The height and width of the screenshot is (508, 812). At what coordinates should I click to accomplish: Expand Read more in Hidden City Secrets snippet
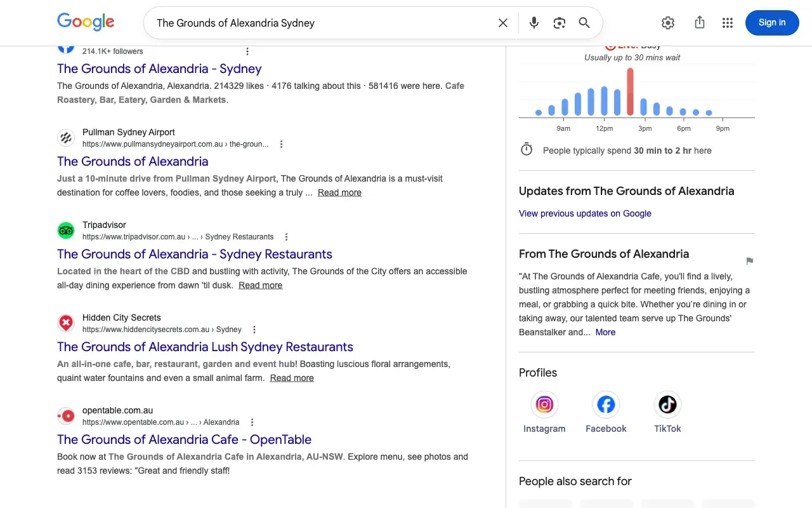click(x=292, y=378)
